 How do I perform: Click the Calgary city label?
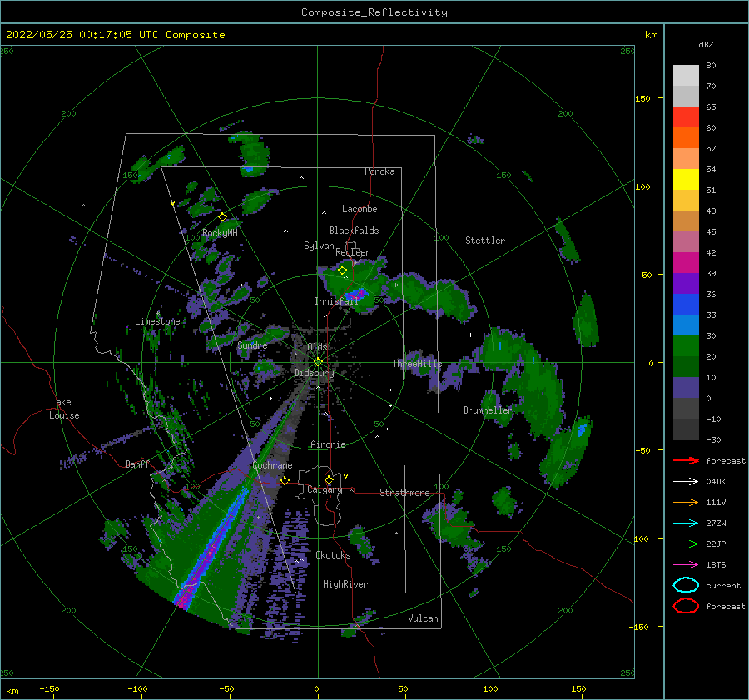[325, 489]
